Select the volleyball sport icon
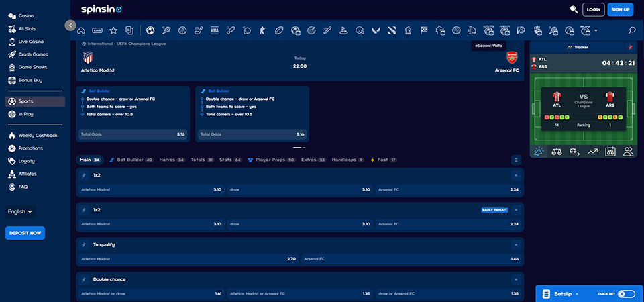This screenshot has width=644, height=302. point(456,30)
